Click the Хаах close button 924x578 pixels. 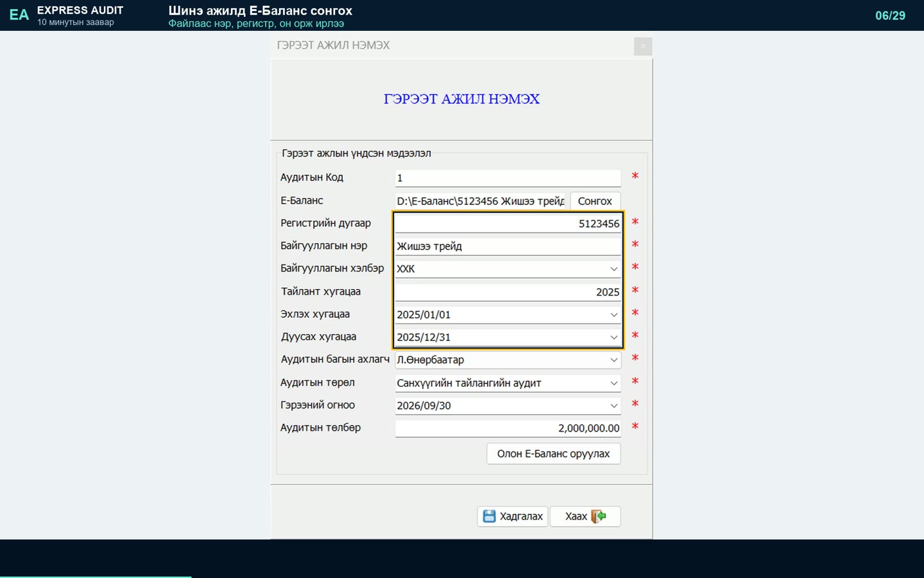pyautogui.click(x=585, y=516)
